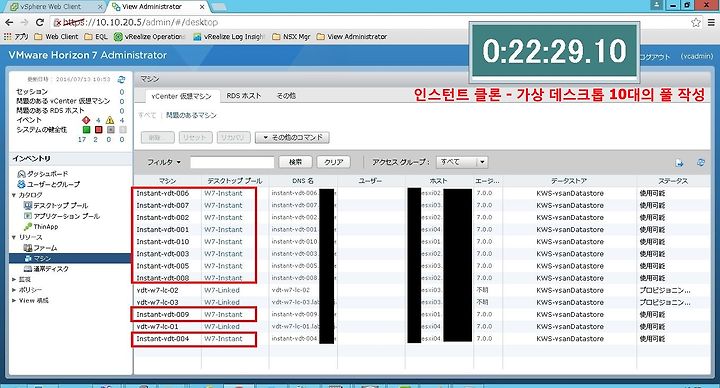The height and width of the screenshot is (388, 720).
Task: Collapse the Resources tree node
Action: (x=14, y=237)
